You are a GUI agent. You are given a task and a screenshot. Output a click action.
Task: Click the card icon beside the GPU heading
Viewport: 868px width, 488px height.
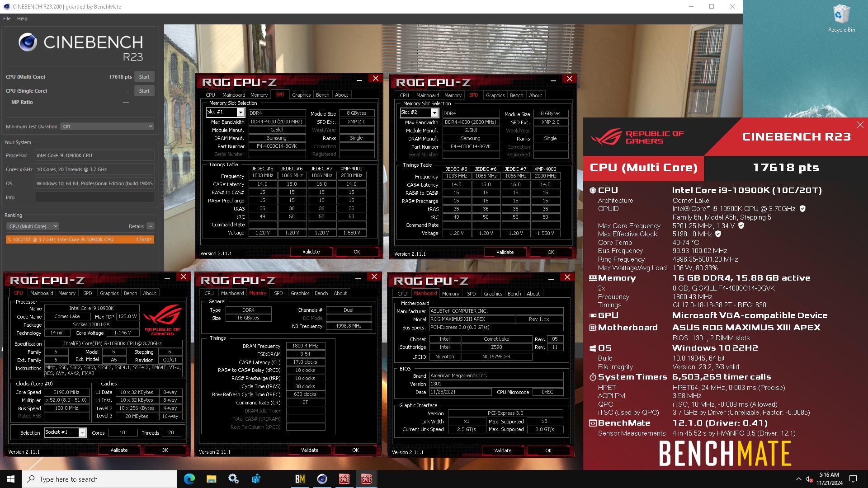pyautogui.click(x=593, y=315)
